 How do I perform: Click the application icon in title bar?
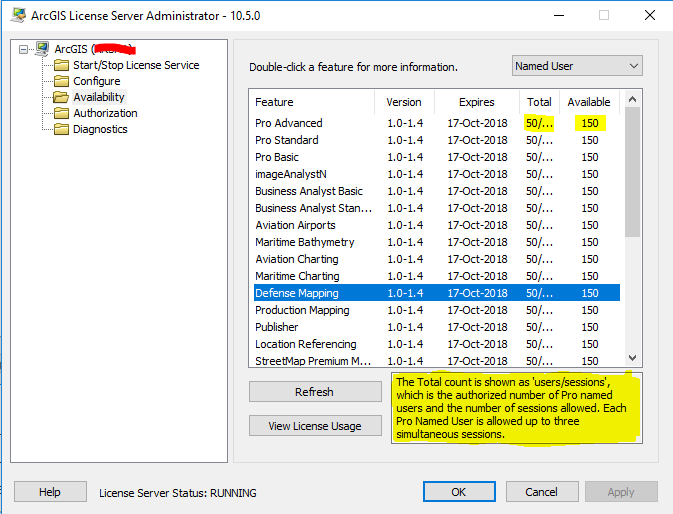(x=18, y=15)
